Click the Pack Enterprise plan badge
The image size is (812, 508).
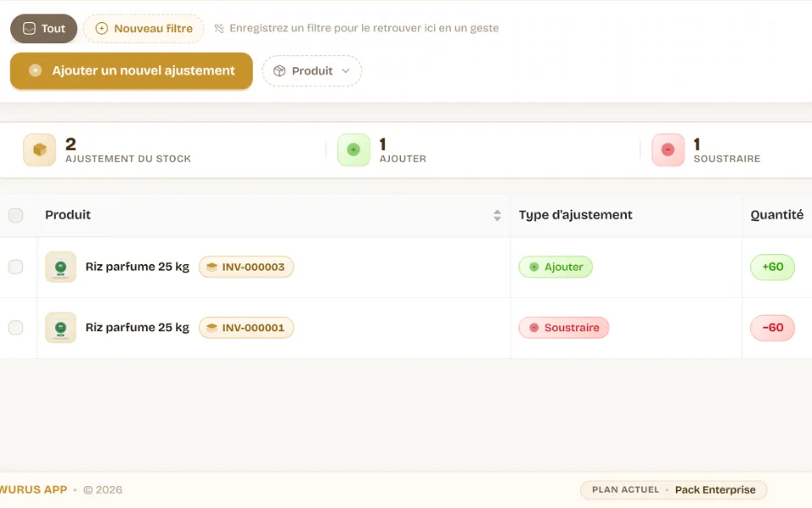tap(674, 490)
